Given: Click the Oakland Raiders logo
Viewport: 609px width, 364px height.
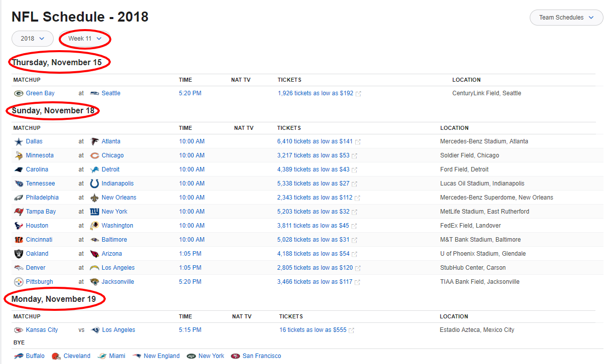Looking at the screenshot, I should 19,254.
